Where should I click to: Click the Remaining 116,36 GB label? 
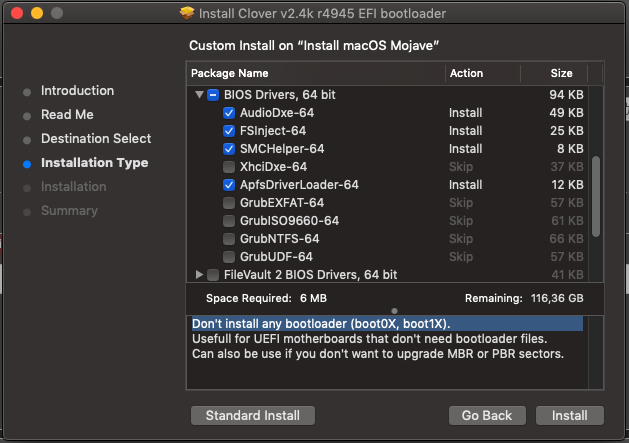[524, 299]
